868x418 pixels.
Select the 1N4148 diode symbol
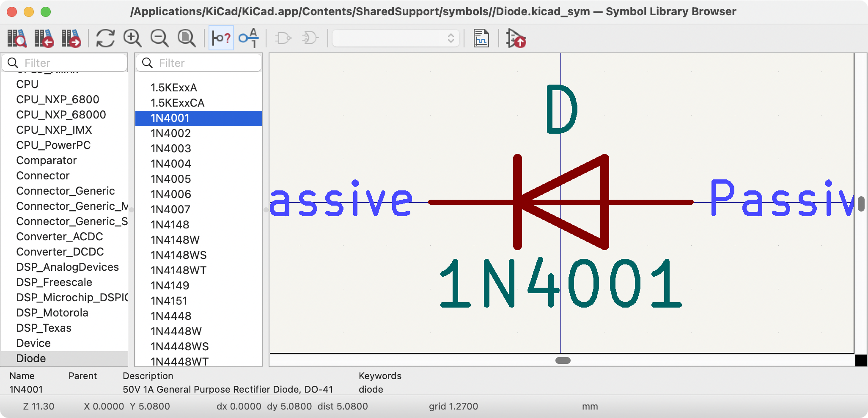click(x=170, y=225)
